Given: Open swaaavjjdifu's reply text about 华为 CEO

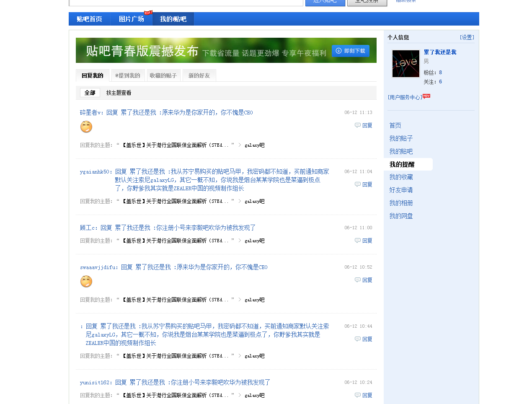Looking at the screenshot, I should click(194, 267).
